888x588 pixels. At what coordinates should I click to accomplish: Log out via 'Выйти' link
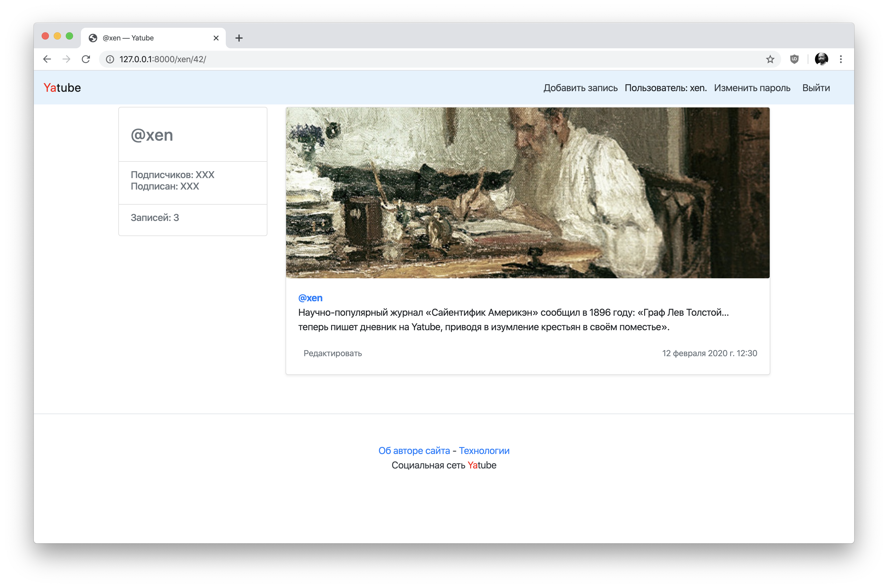(x=816, y=88)
